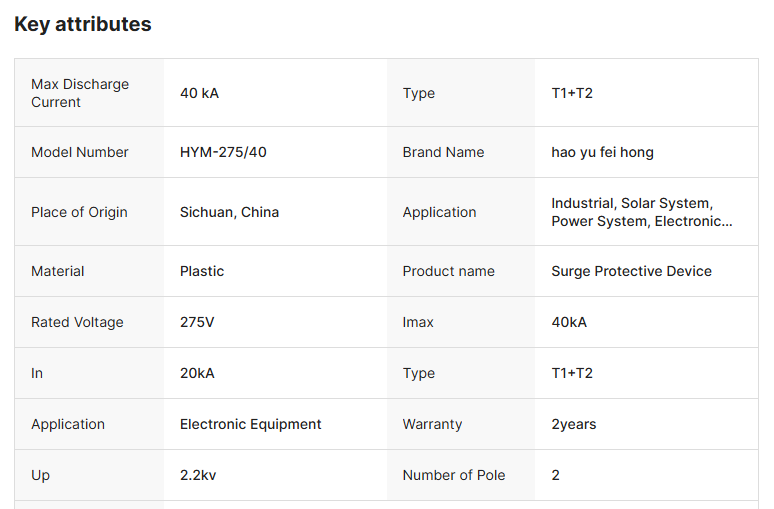Click the Material label cell
774x509 pixels.
(x=58, y=271)
